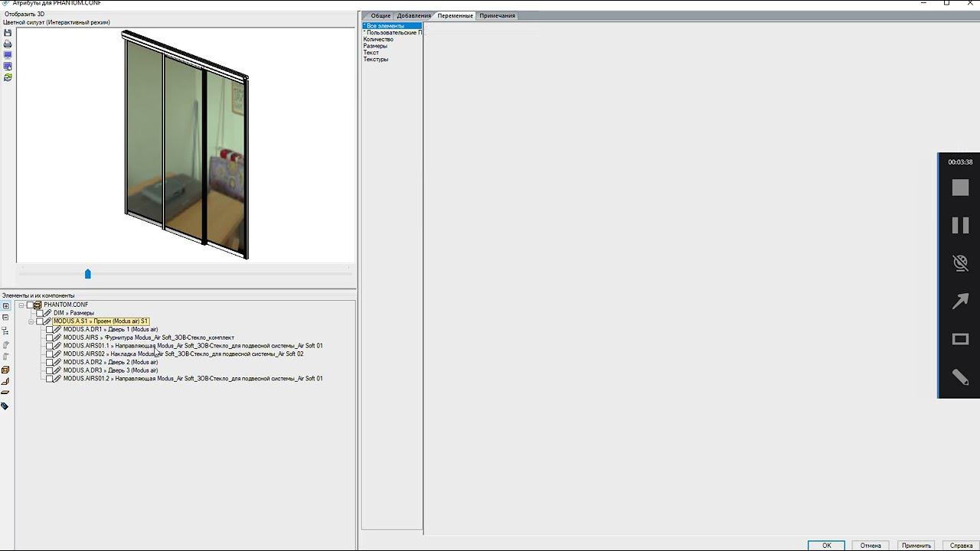Select the pen marker tool in recorder

pyautogui.click(x=960, y=377)
